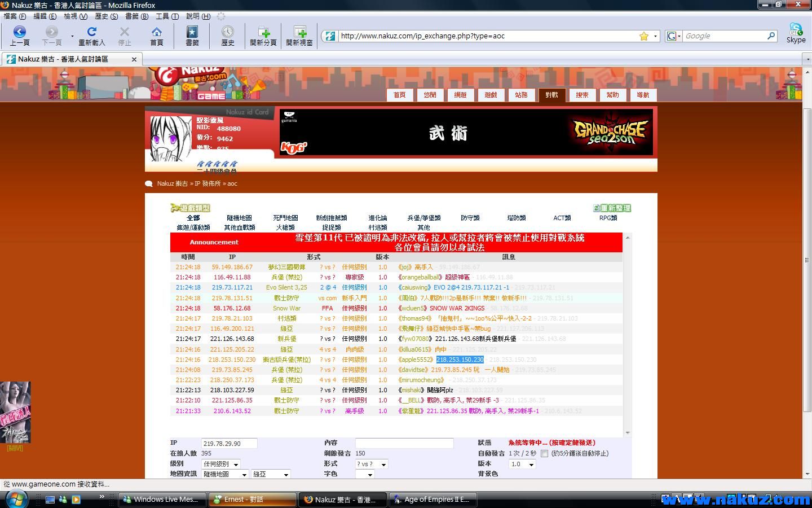Click the 死鬥地圖 game type link
Viewport: 812px width, 508px height.
(285, 218)
